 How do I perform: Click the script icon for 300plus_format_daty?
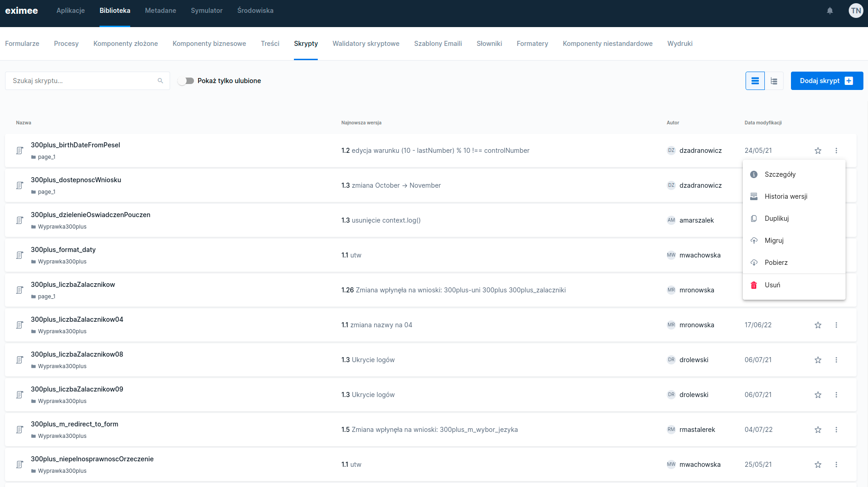20,255
